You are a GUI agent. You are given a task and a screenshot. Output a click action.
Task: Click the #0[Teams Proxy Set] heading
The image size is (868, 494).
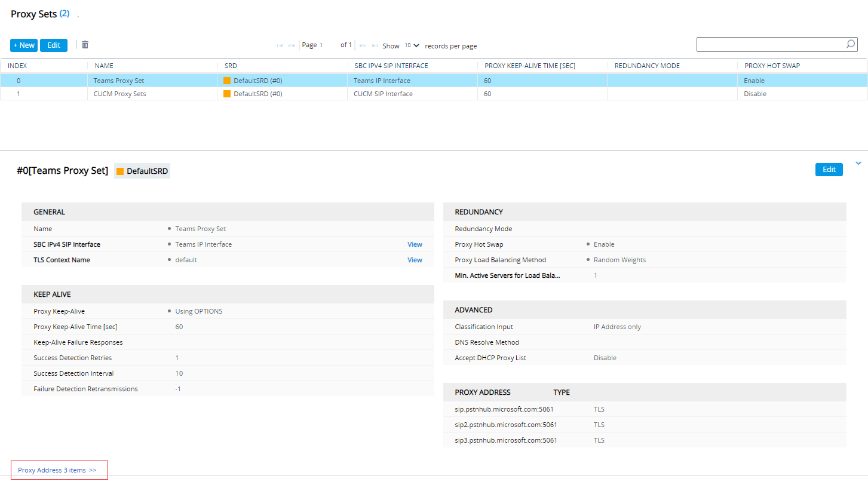click(x=62, y=171)
